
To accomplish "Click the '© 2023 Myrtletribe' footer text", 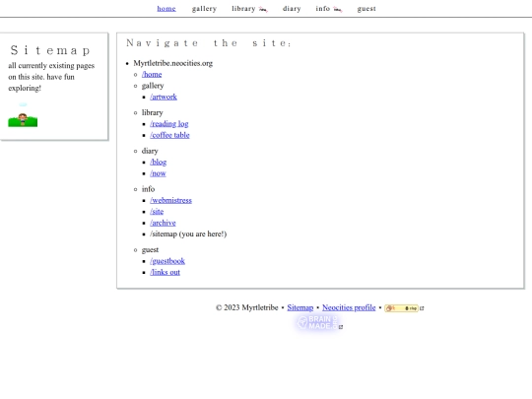I will point(246,307).
